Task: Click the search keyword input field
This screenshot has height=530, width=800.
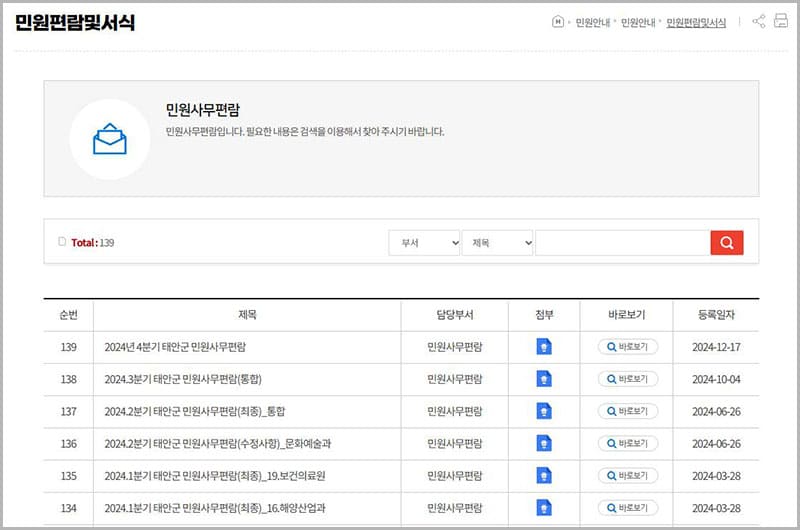Action: pos(622,243)
